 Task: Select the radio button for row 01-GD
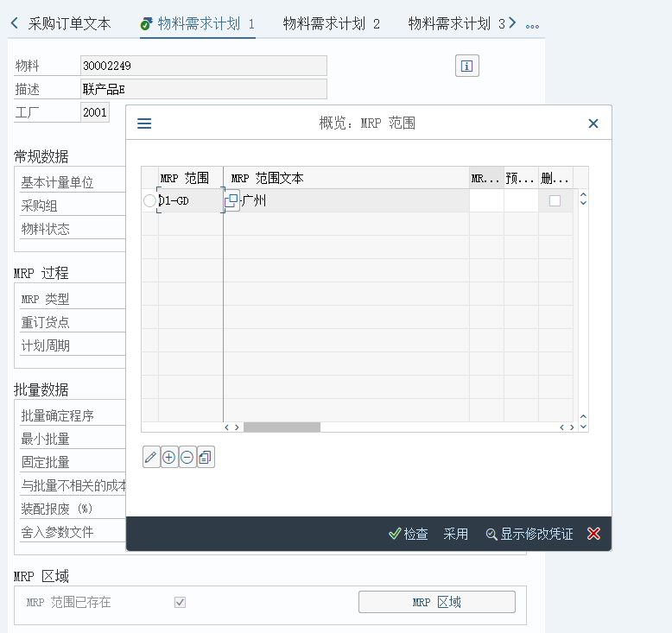(x=149, y=200)
